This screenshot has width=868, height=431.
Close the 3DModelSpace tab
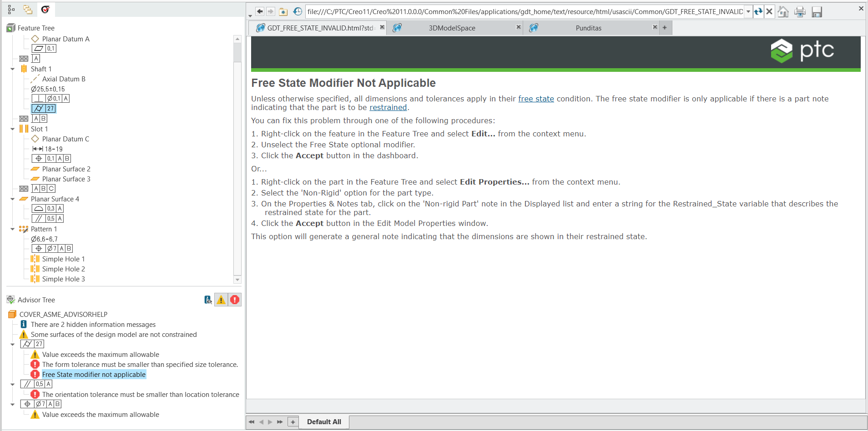point(518,27)
